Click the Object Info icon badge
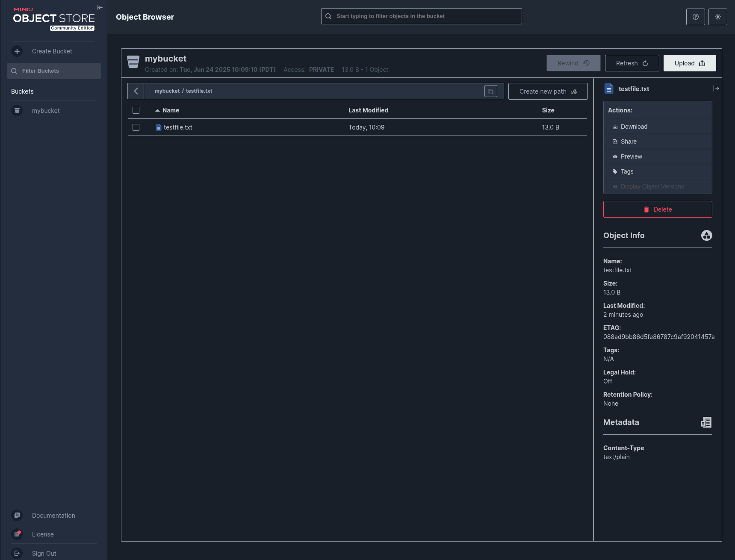Screen dimensions: 735x560 [x=707, y=236]
